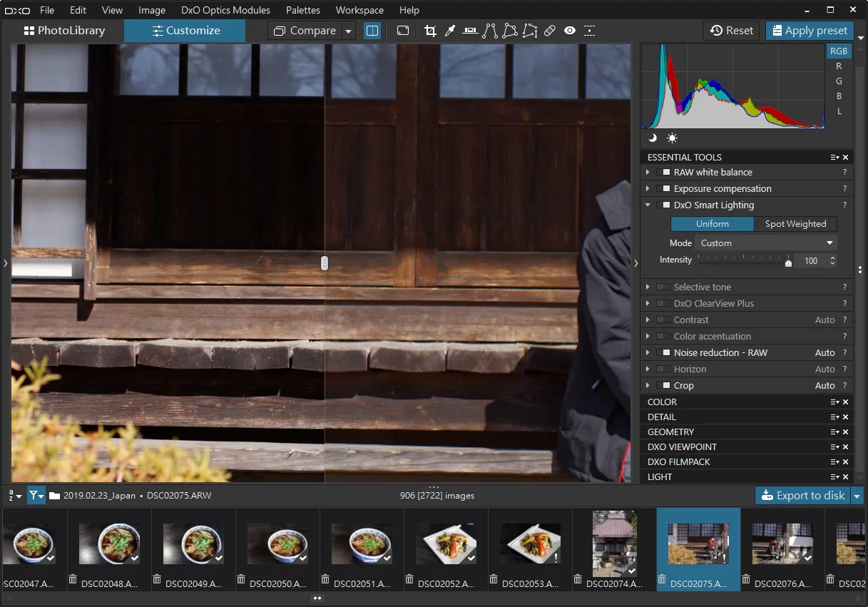This screenshot has height=607, width=868.
Task: Open the Smart Lighting Mode dropdown
Action: [x=766, y=243]
